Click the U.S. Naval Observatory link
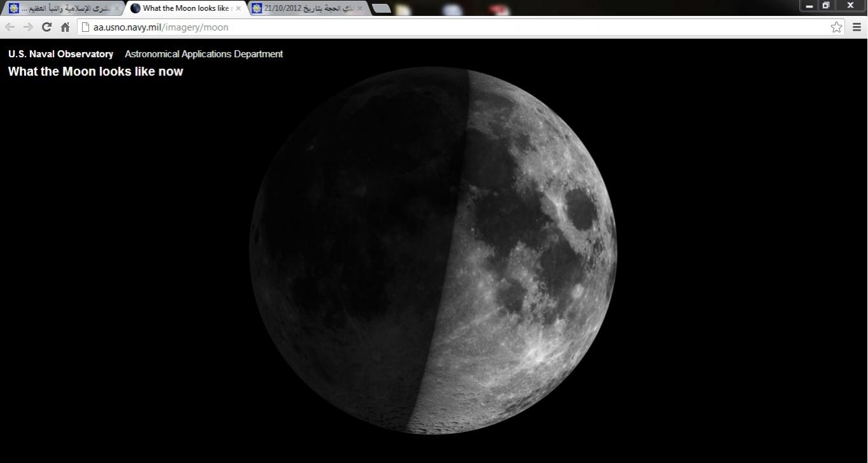 point(60,54)
